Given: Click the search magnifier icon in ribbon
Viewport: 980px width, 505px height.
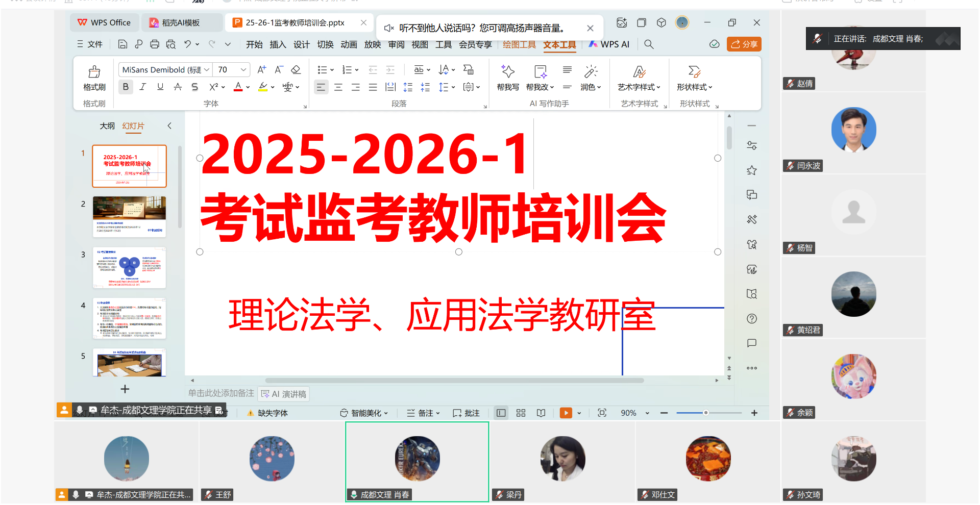Looking at the screenshot, I should (x=649, y=44).
